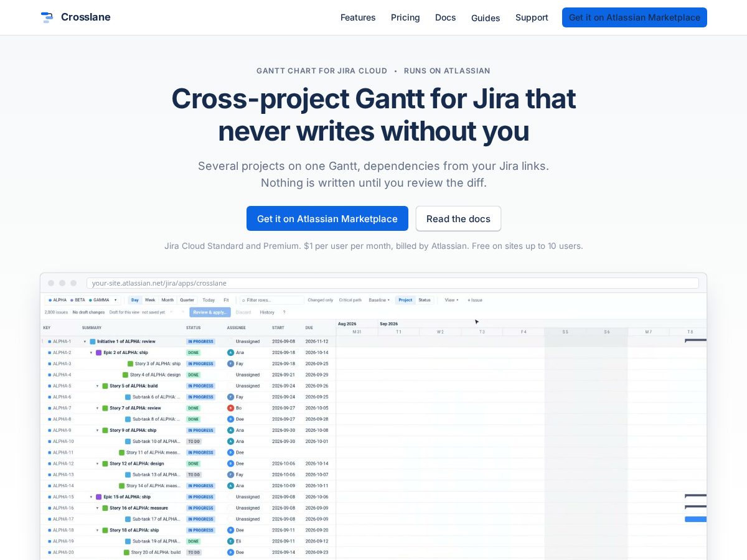This screenshot has width=747, height=560.
Task: Click Fay's avatar in ALPHA-13 row
Action: coord(231,475)
